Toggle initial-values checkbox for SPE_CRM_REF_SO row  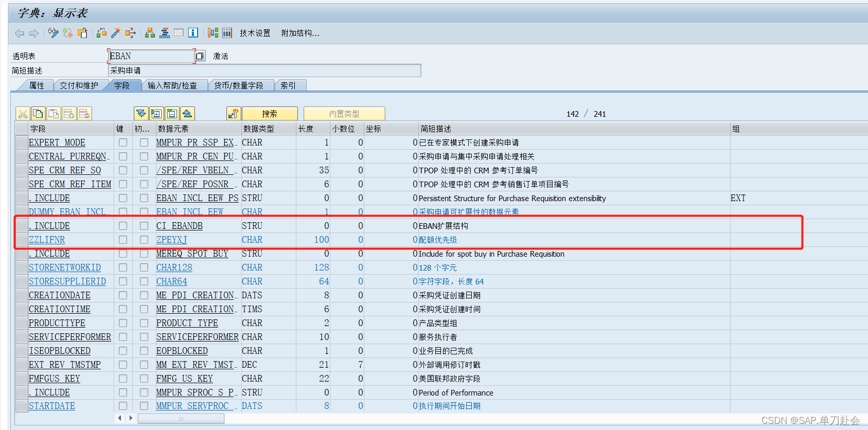click(x=144, y=170)
